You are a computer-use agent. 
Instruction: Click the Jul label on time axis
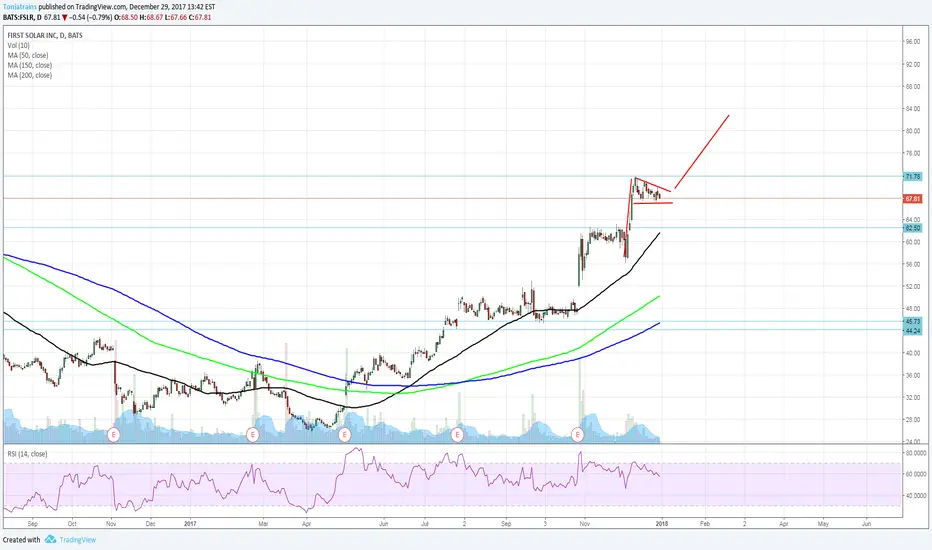424,524
